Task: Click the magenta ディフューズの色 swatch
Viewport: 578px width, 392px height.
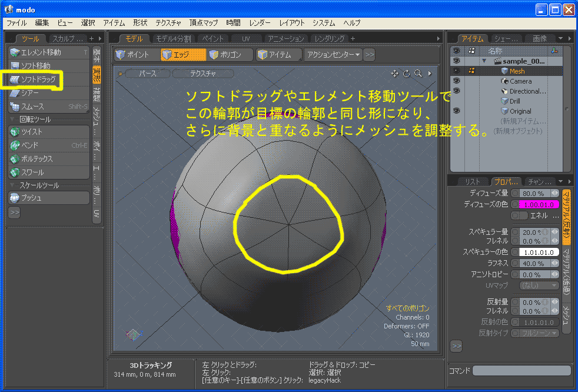Action: 539,204
